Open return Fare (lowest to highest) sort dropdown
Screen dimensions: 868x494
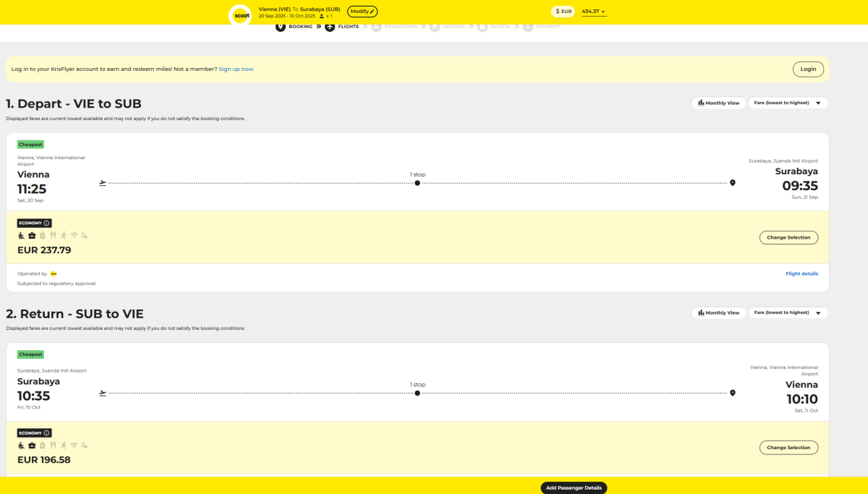[x=788, y=312]
